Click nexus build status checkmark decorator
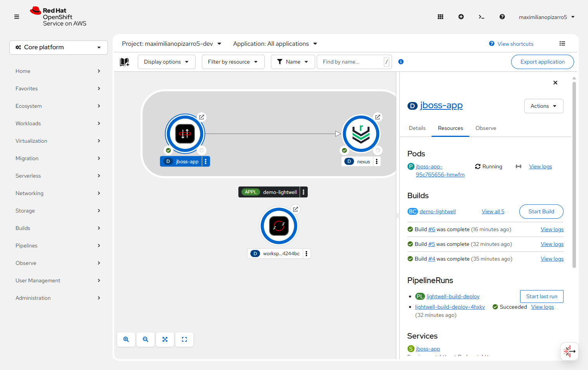Screen dimensions: 588x370 pos(344,150)
